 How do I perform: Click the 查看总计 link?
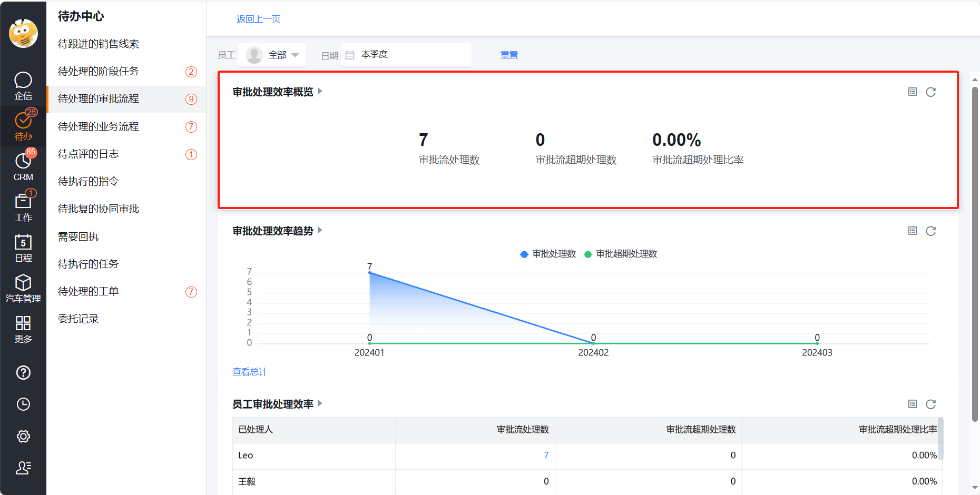[x=250, y=372]
